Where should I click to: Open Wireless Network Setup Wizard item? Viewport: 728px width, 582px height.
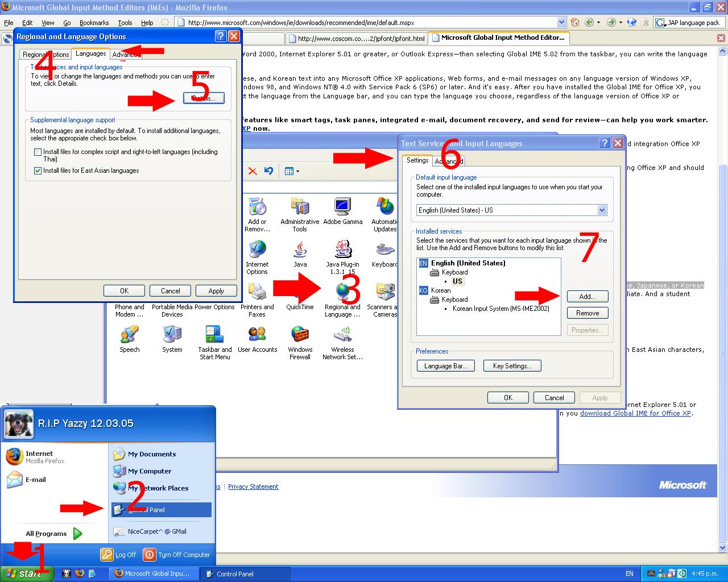point(342,343)
